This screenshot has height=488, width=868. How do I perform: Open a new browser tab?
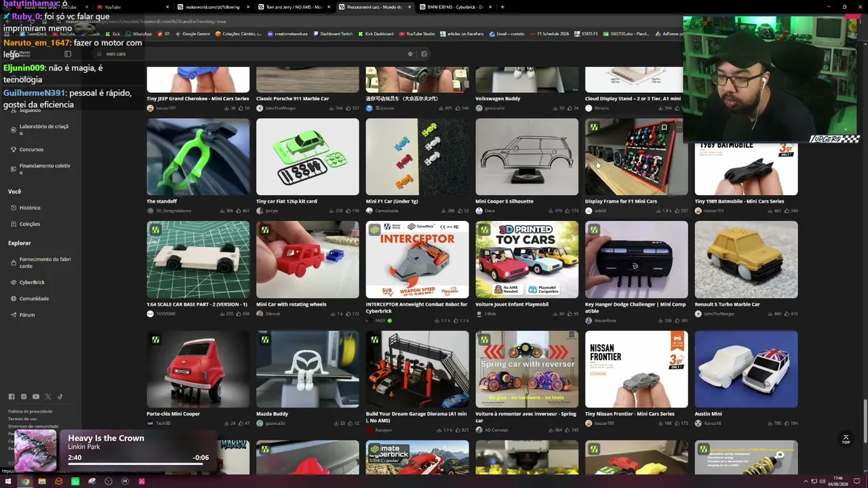tap(502, 7)
